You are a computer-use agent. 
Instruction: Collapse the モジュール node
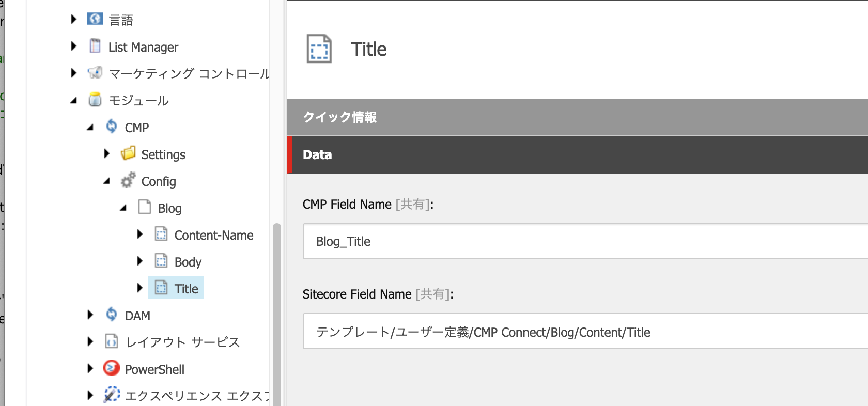click(73, 101)
